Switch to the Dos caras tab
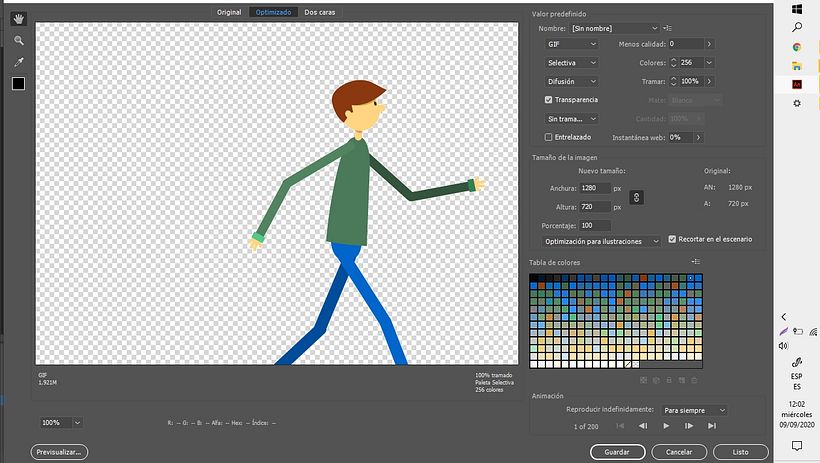Viewport: 820px width, 463px height. [321, 12]
